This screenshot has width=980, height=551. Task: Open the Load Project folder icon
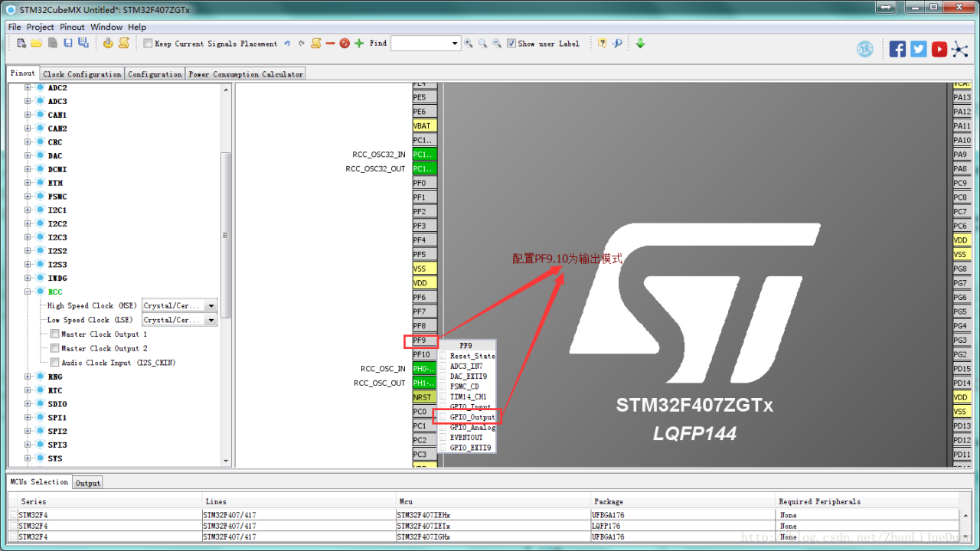(36, 43)
